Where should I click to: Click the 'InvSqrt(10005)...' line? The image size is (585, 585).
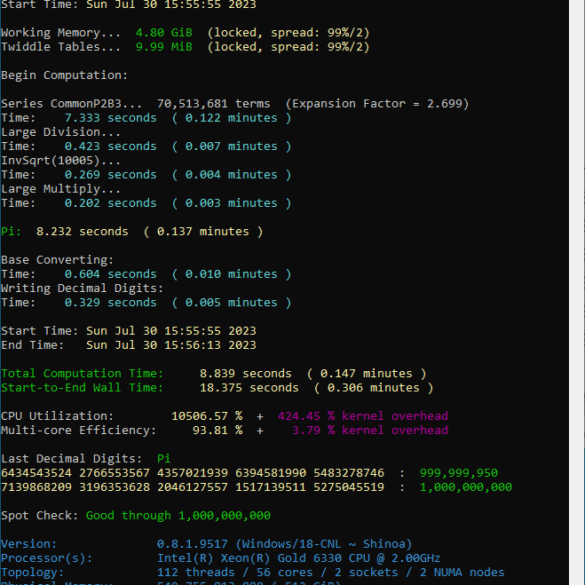(61, 160)
